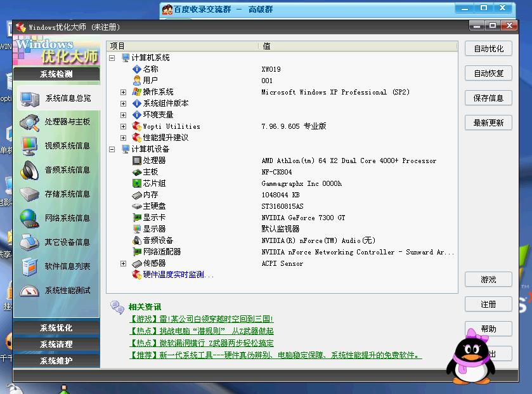This screenshot has width=532, height=394.
Task: Open the 【游戏】雷!某公司白领 news link
Action: (201, 319)
